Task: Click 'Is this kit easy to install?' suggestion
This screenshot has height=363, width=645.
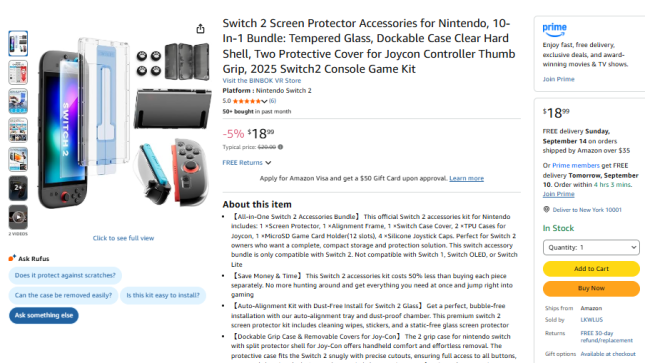Action: (163, 295)
